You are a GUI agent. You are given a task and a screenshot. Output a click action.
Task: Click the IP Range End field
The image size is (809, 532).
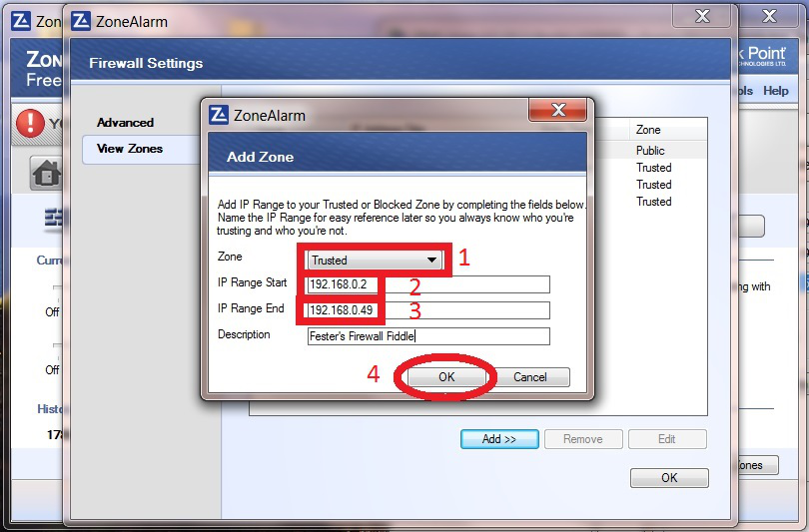(428, 309)
